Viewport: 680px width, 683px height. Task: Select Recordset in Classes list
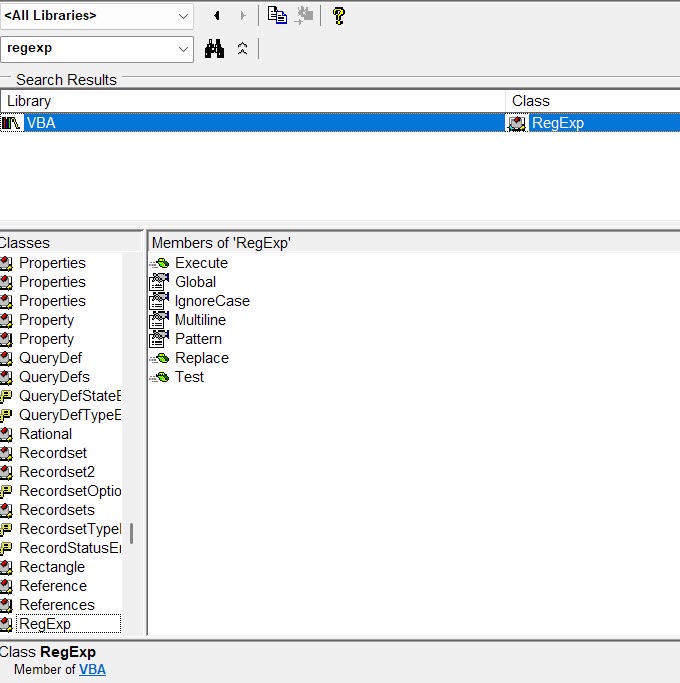53,453
